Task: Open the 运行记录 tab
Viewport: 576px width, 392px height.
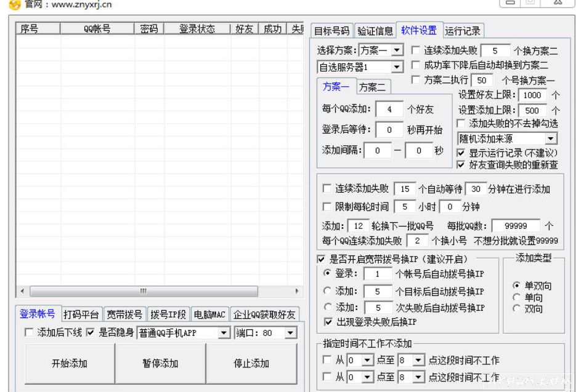Action: [463, 31]
